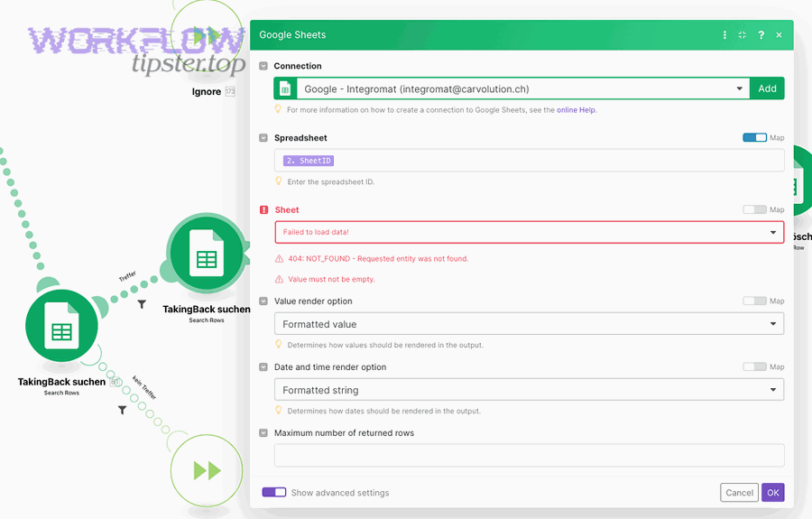Screen dimensions: 812x519
Task: Click the 'Treffer' route label
Action: (127, 276)
